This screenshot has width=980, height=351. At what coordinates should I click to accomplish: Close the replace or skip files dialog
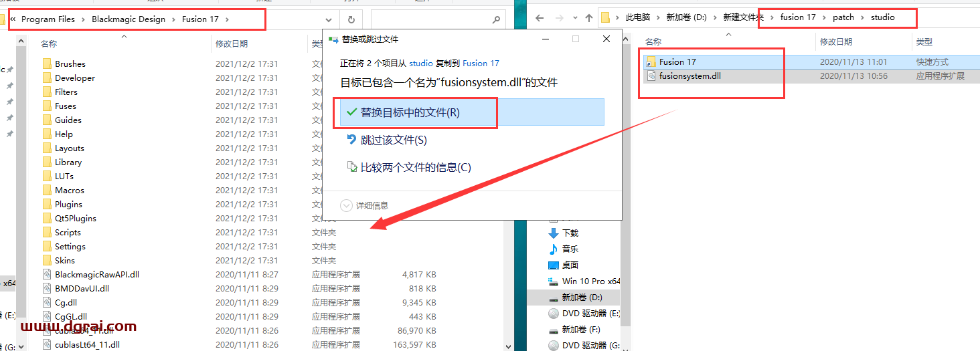tap(606, 39)
